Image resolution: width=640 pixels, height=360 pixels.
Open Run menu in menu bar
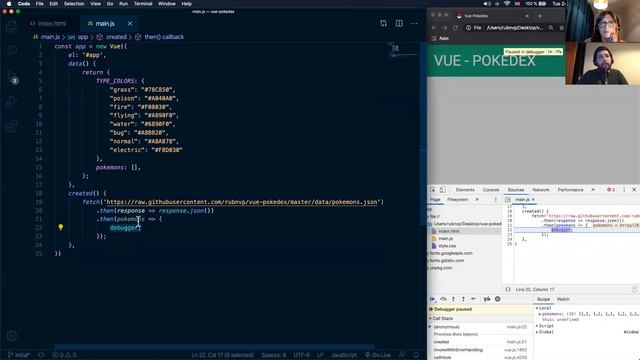(123, 4)
